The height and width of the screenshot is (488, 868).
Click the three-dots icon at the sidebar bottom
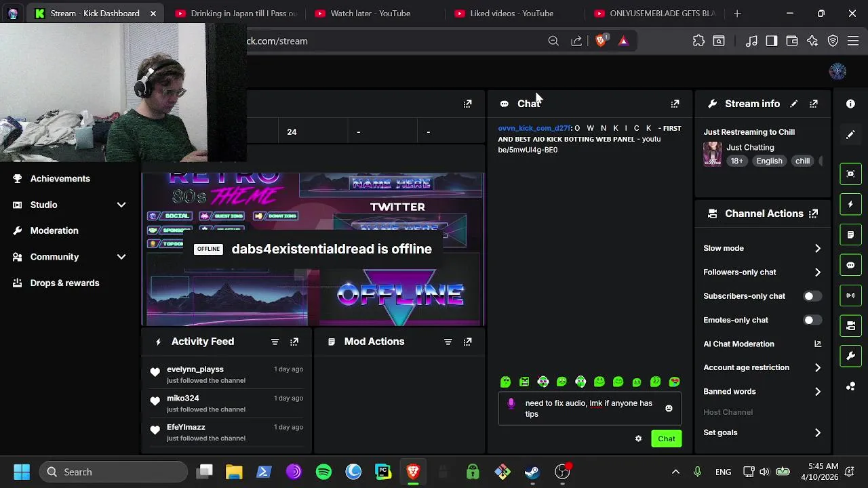850,386
